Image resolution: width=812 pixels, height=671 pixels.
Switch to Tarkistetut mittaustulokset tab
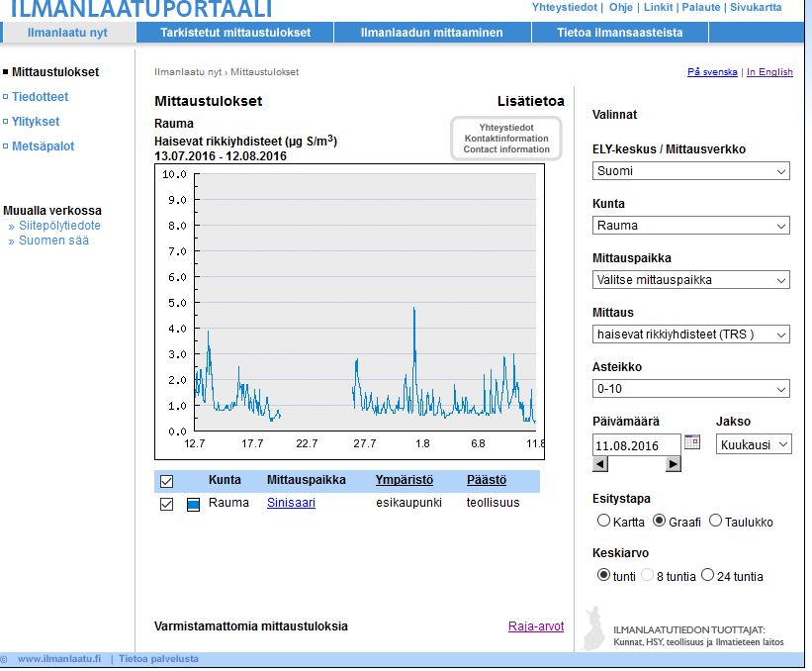coord(235,32)
